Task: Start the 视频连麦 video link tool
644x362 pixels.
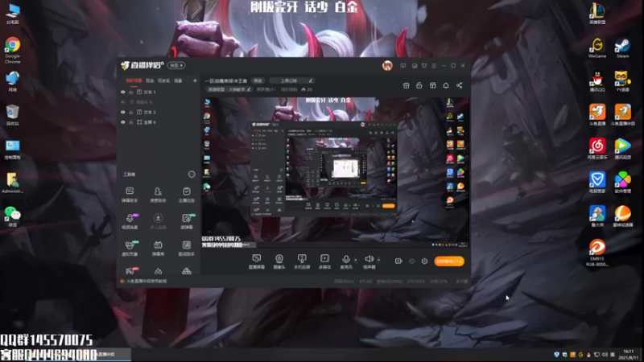Action: click(130, 221)
